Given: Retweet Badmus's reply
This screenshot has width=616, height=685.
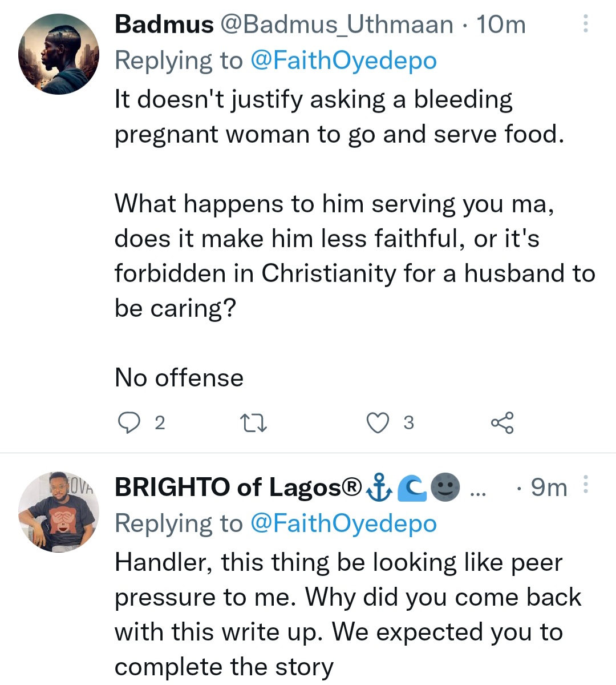Looking at the screenshot, I should click(x=253, y=423).
